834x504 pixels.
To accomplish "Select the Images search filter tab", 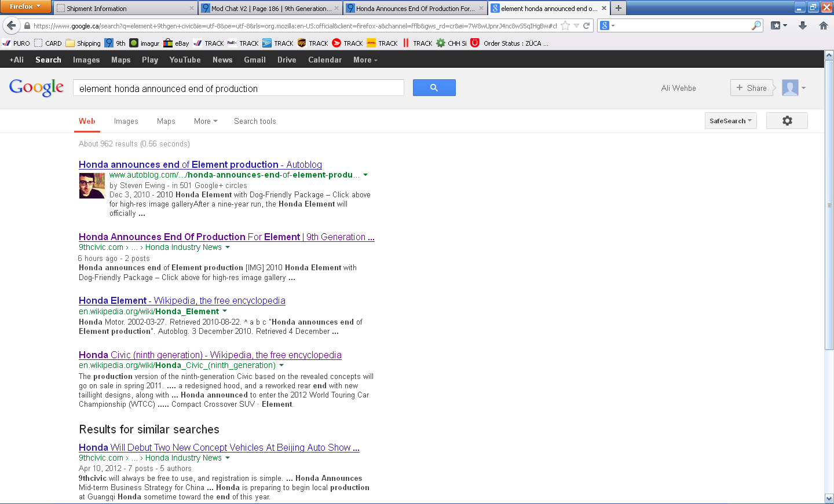I will 126,122.
